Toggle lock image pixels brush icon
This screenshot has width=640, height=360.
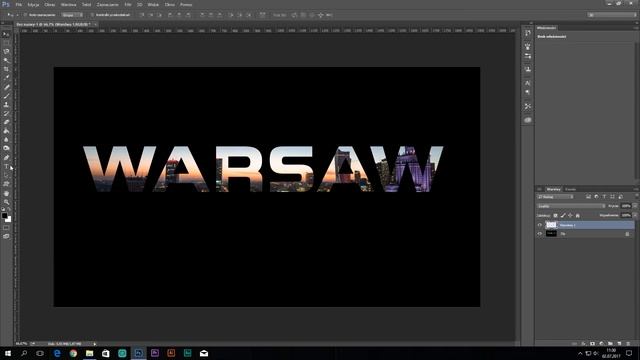pos(563,216)
